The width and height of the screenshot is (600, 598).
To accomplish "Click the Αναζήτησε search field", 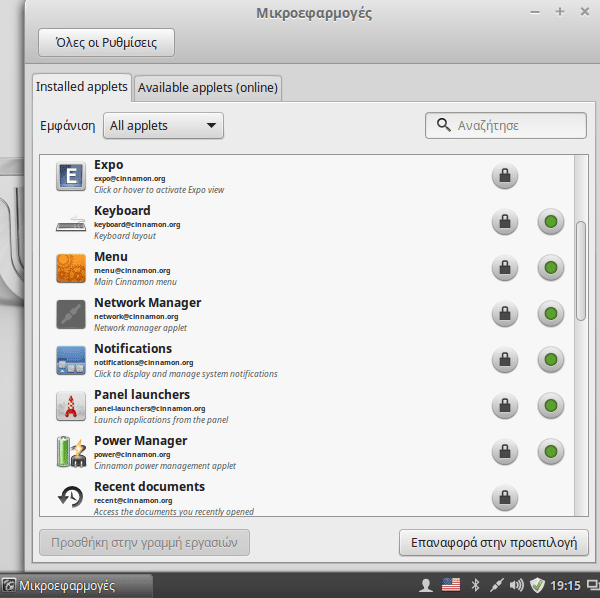I will pos(505,125).
